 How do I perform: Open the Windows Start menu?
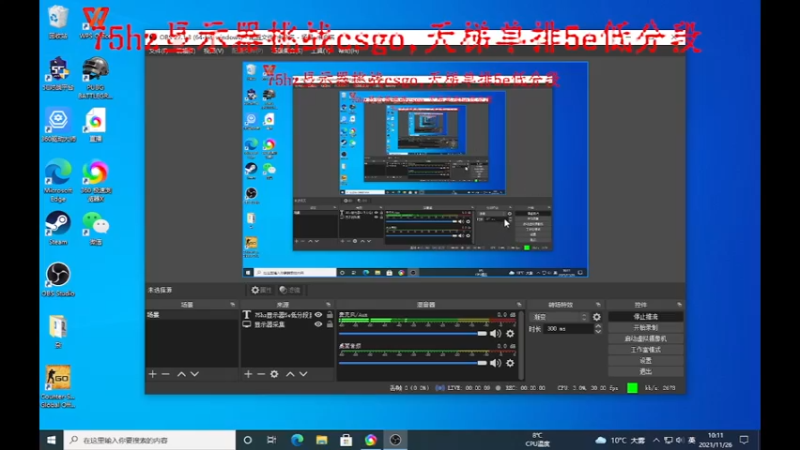tap(52, 440)
